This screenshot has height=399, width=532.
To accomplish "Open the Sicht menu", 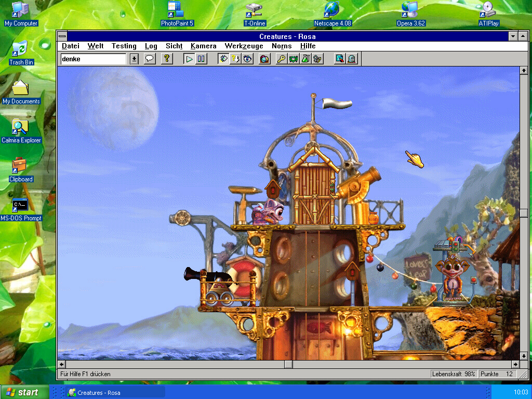I will pos(174,46).
